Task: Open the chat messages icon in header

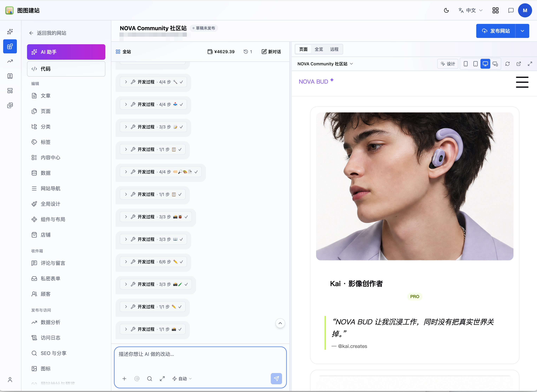Action: [511, 10]
